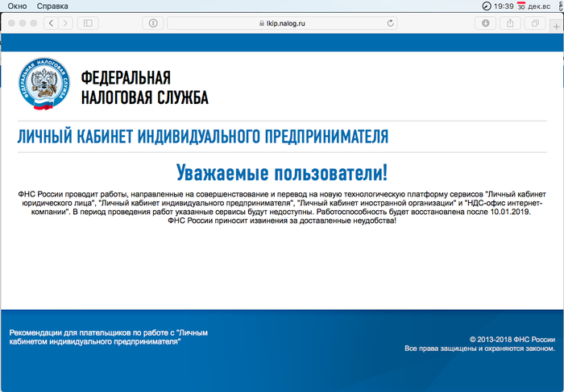Open the Safari downloads list
Image resolution: width=564 pixels, height=392 pixels.
pos(486,23)
